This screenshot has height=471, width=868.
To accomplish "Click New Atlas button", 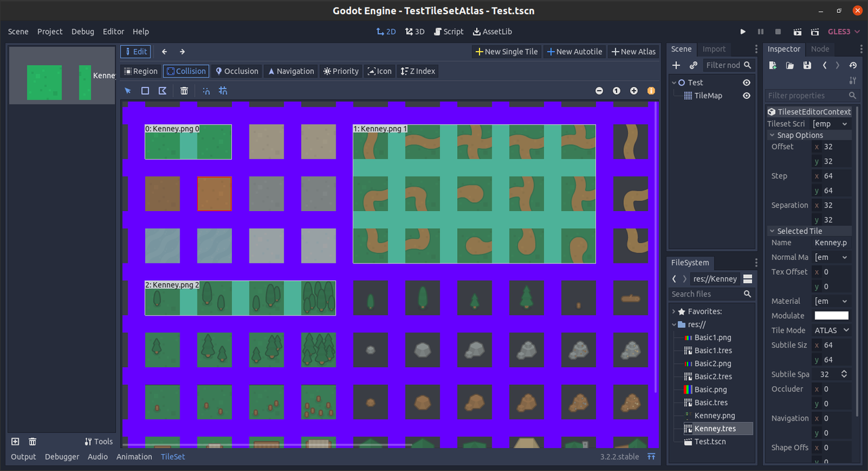I will (x=633, y=52).
